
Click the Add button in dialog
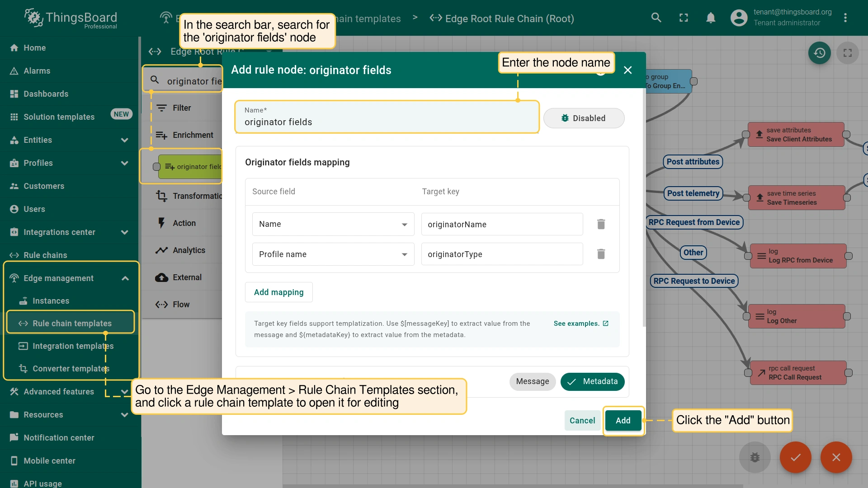tap(623, 421)
